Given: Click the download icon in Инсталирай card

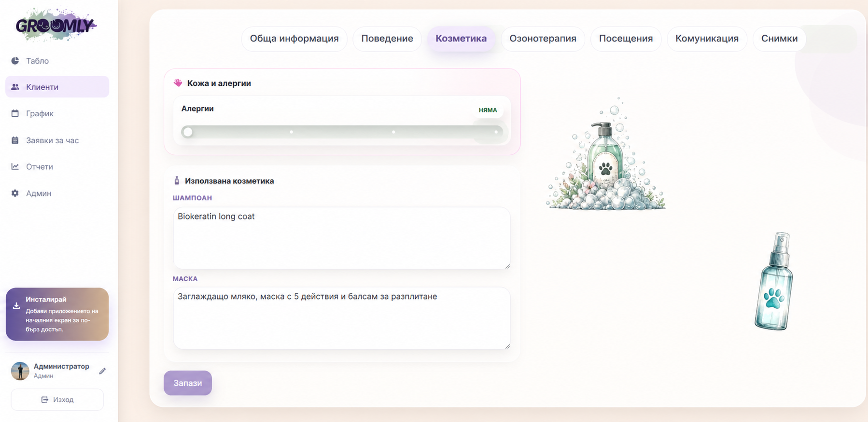Looking at the screenshot, I should point(16,306).
